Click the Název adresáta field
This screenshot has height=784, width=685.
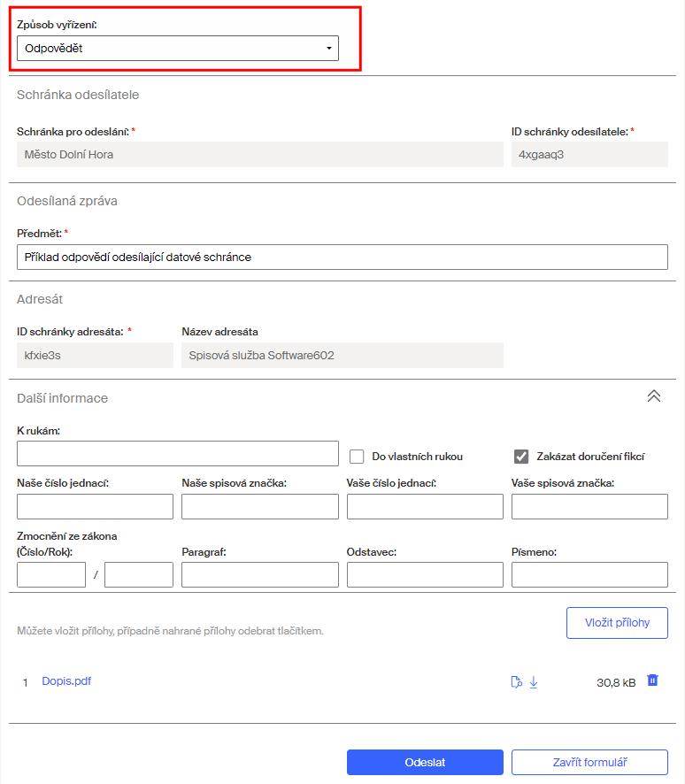tap(342, 355)
